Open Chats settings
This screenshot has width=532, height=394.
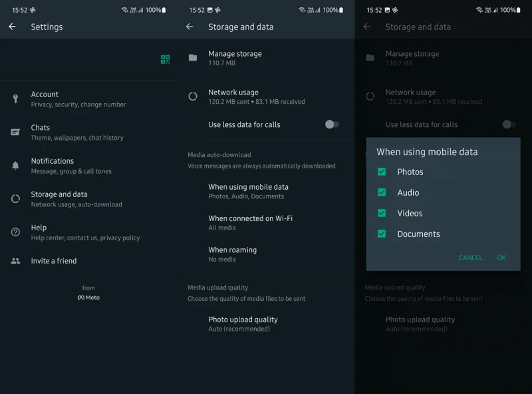88,132
